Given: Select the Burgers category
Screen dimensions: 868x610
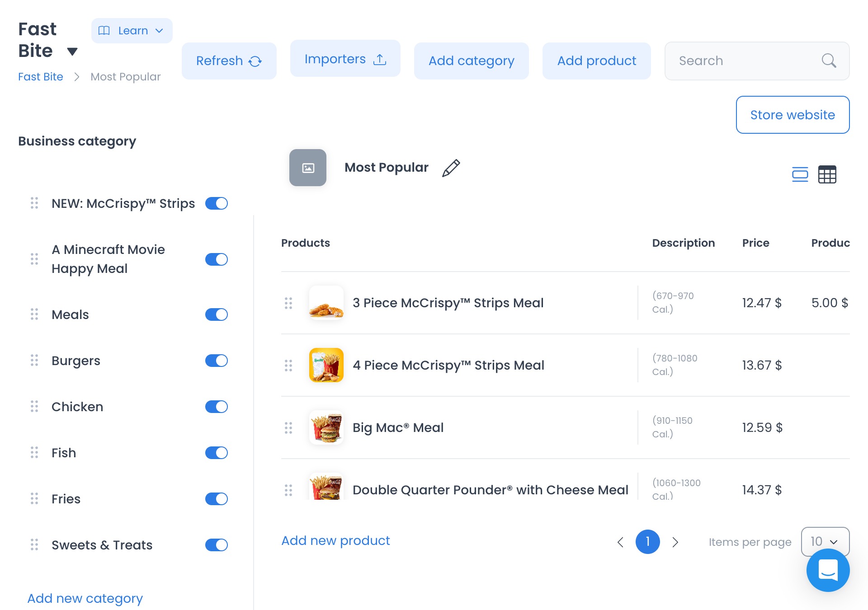Looking at the screenshot, I should coord(76,361).
